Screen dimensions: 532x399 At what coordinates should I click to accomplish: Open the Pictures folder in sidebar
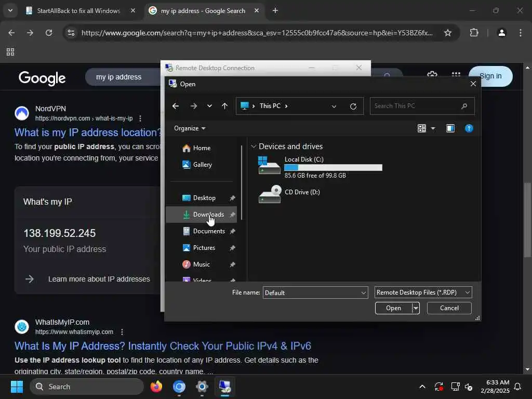point(201,248)
